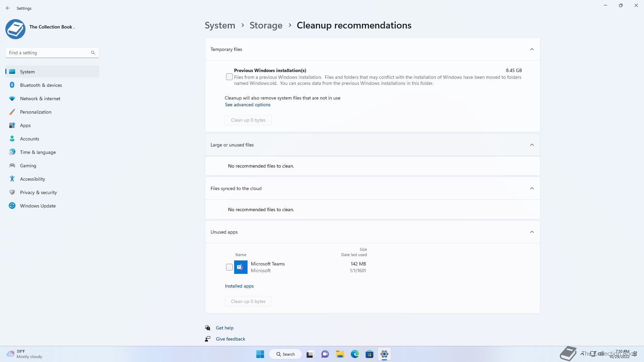Screen dimensions: 644x362
Task: Open Bluetooth & devices settings
Action: (x=52, y=85)
